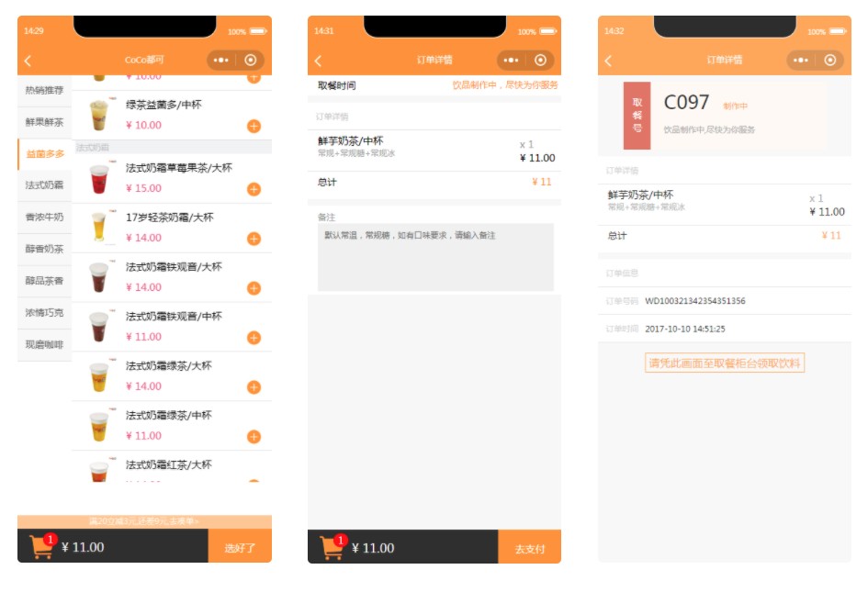The image size is (868, 592).
Task: Select the 热销推荐 category
Action: pos(44,90)
